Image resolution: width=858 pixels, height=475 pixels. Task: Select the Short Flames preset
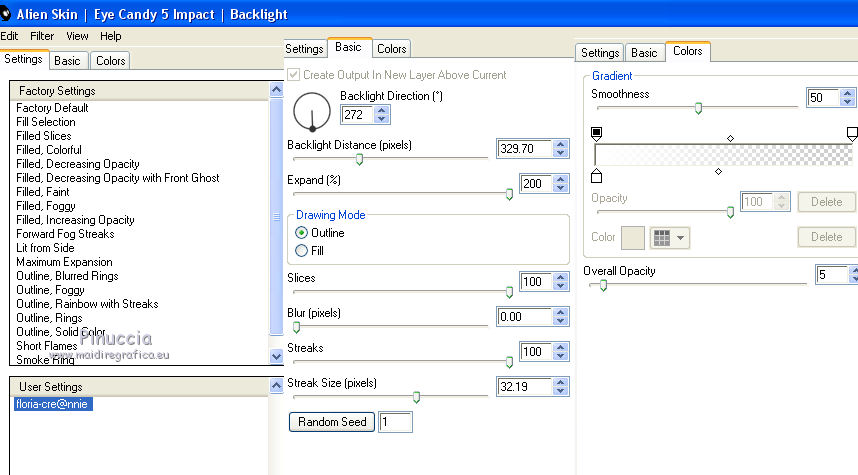click(x=47, y=346)
